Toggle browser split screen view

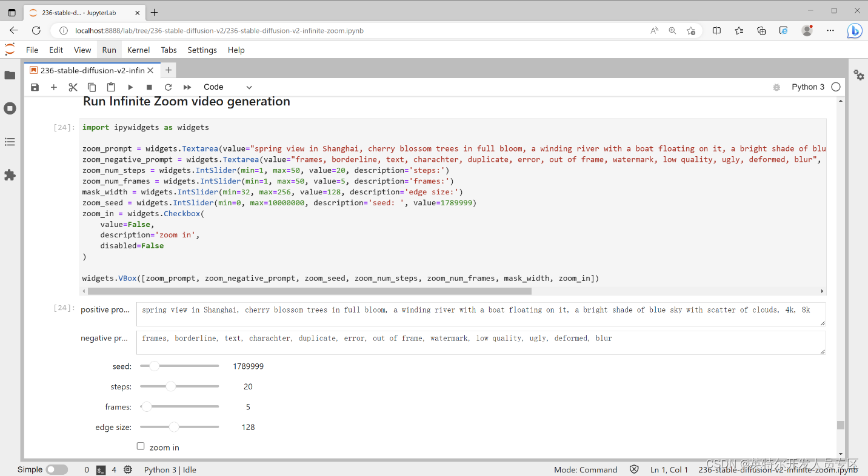click(716, 30)
